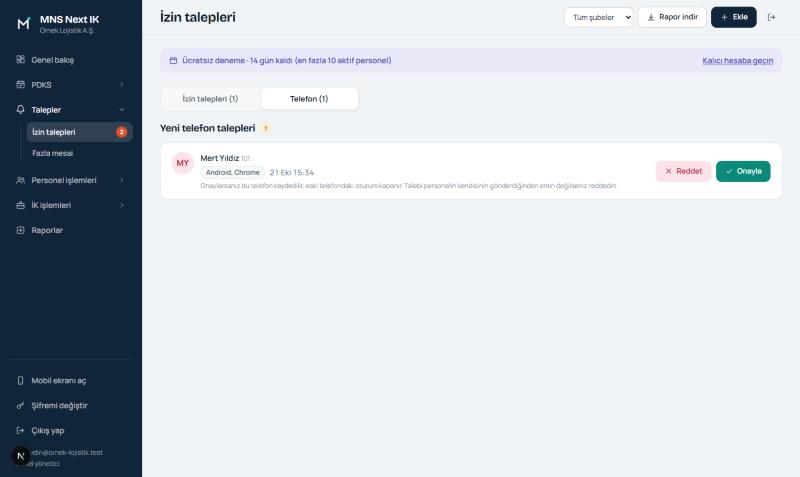Click Çıkış yap label
The width and height of the screenshot is (800, 477).
(x=48, y=431)
